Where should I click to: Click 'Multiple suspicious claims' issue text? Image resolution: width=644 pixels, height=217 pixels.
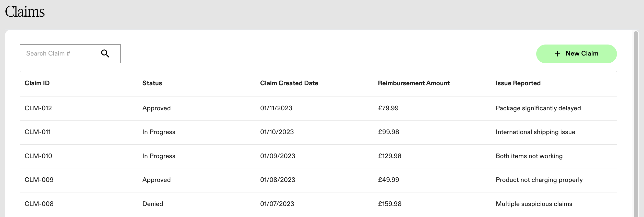(534, 204)
